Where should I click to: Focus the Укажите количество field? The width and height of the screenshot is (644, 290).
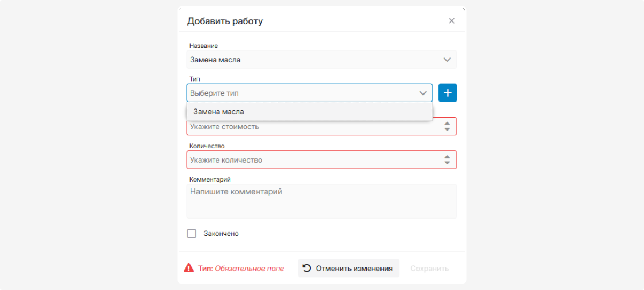(x=311, y=160)
